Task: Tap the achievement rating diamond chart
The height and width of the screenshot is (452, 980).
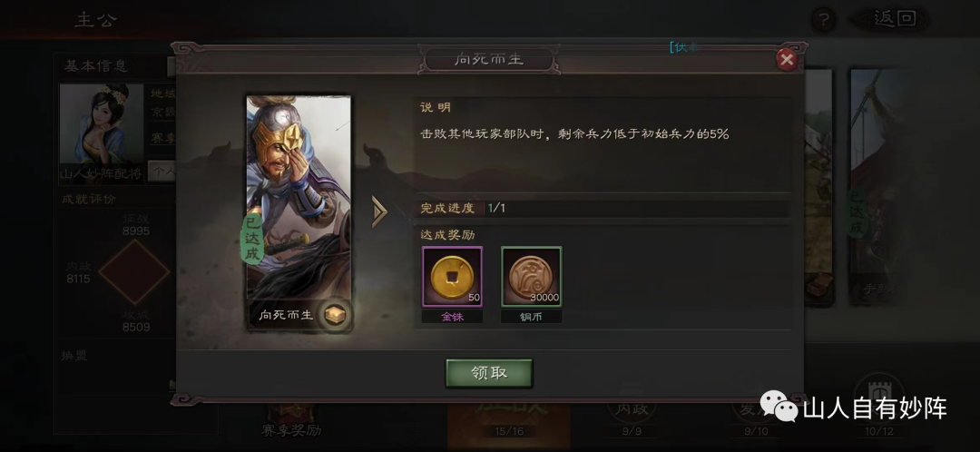Action: coord(133,272)
